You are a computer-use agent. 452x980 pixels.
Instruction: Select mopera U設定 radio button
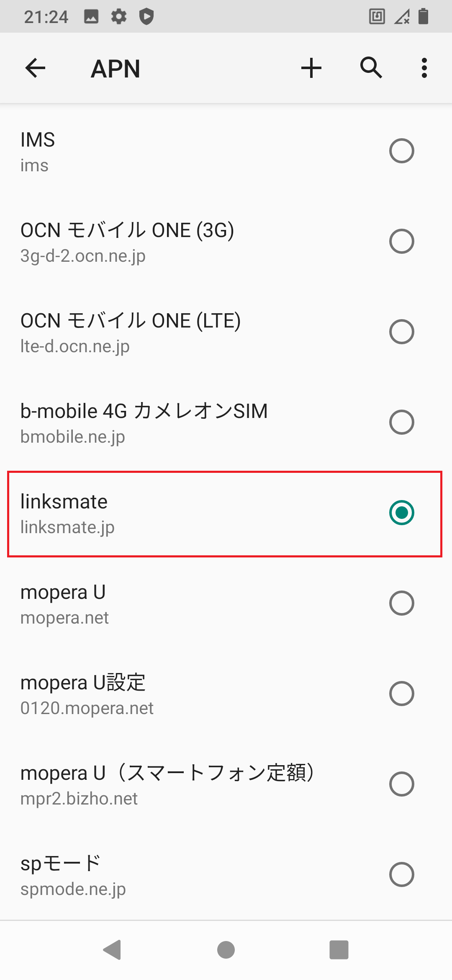coord(402,694)
